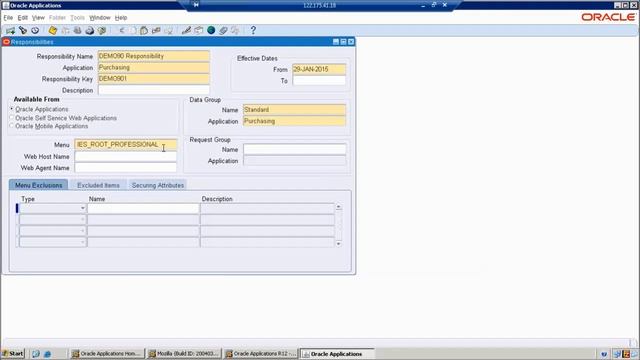Image resolution: width=640 pixels, height=360 pixels.
Task: Open the View menu
Action: 38,18
